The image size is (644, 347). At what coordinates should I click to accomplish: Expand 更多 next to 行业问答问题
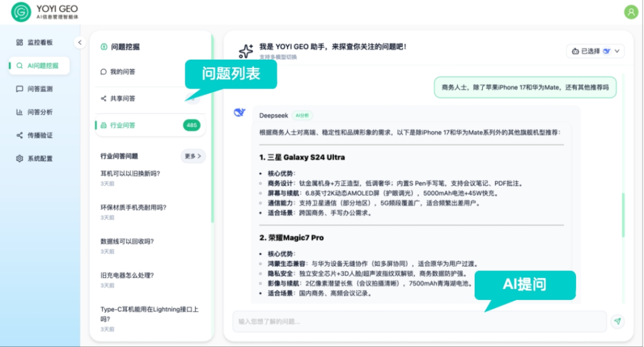[x=193, y=156]
